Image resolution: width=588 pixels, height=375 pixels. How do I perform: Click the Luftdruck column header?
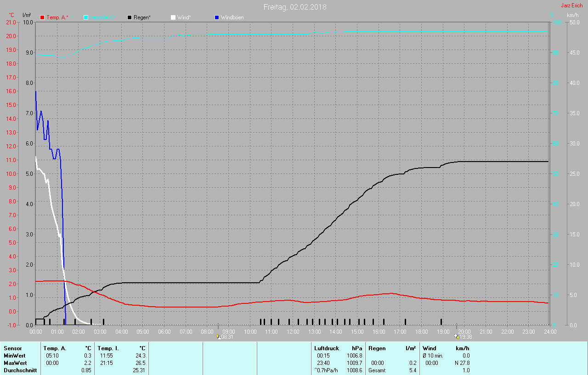pos(326,348)
